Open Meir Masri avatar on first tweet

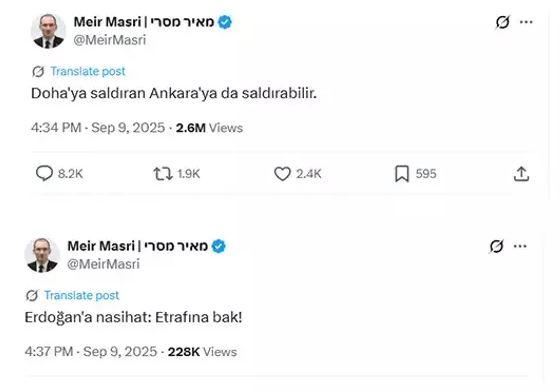[48, 31]
